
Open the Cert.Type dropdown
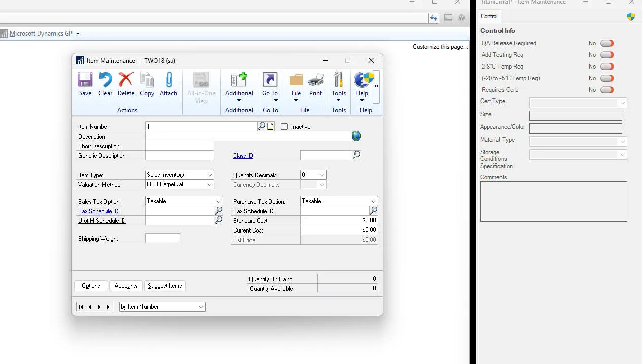pyautogui.click(x=623, y=103)
